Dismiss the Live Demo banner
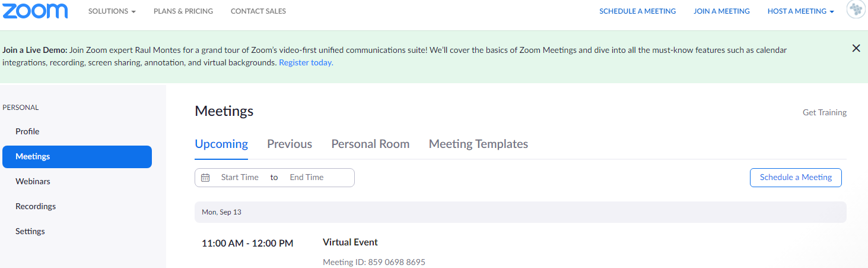Image resolution: width=868 pixels, height=268 pixels. (x=856, y=49)
